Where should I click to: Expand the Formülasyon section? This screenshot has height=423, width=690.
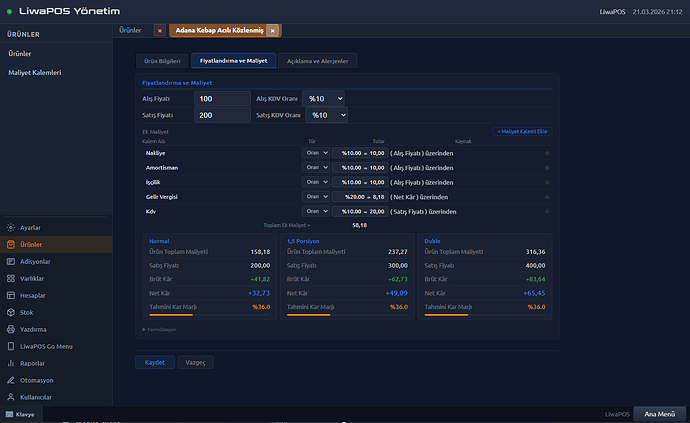[x=160, y=329]
